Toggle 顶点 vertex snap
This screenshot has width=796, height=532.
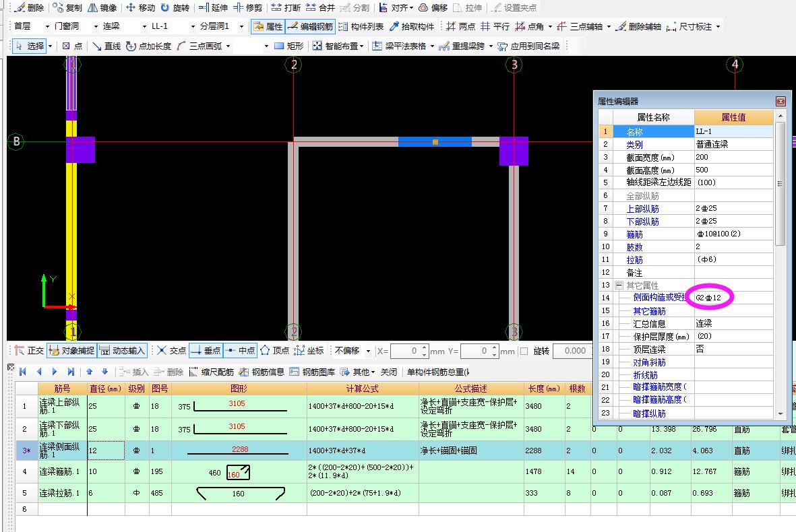click(274, 350)
